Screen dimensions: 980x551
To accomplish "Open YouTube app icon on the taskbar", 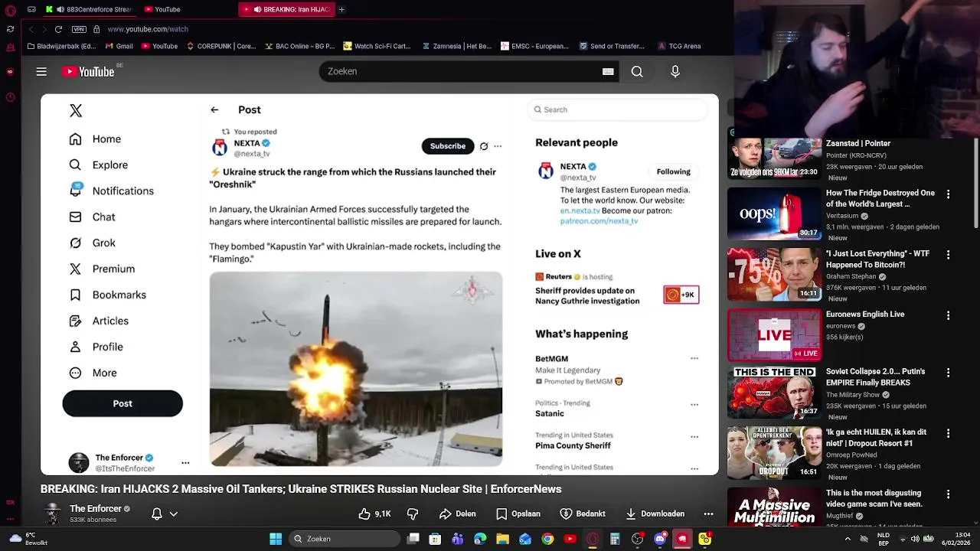I will 570,539.
